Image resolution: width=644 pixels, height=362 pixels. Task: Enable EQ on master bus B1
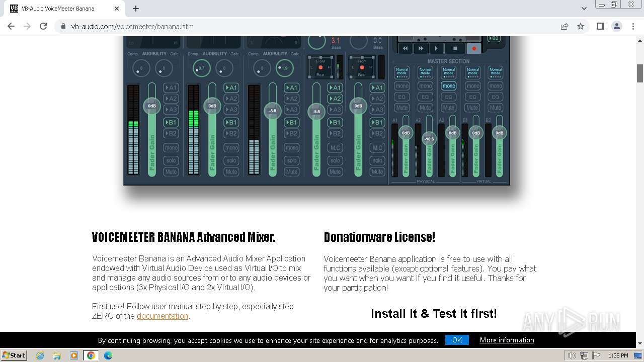tap(472, 97)
